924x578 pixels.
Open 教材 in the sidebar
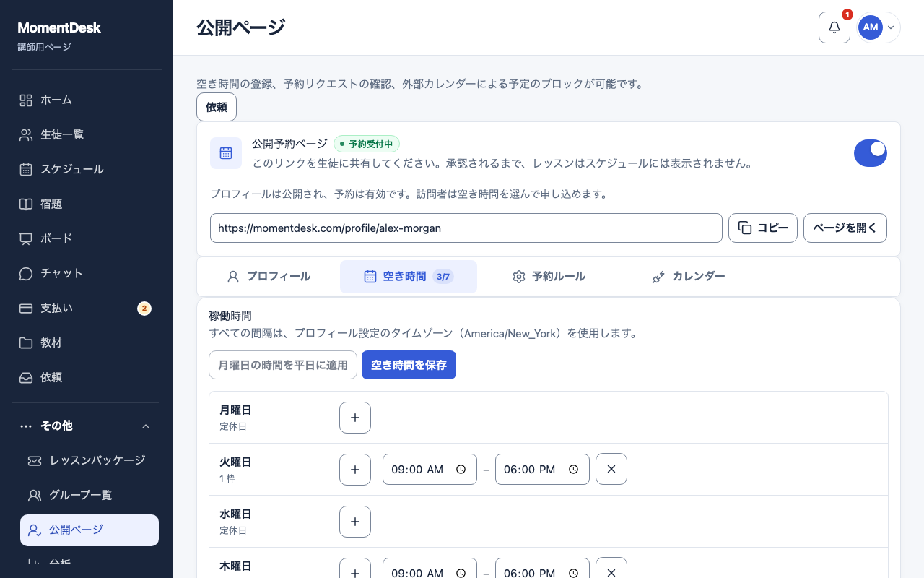(87, 342)
